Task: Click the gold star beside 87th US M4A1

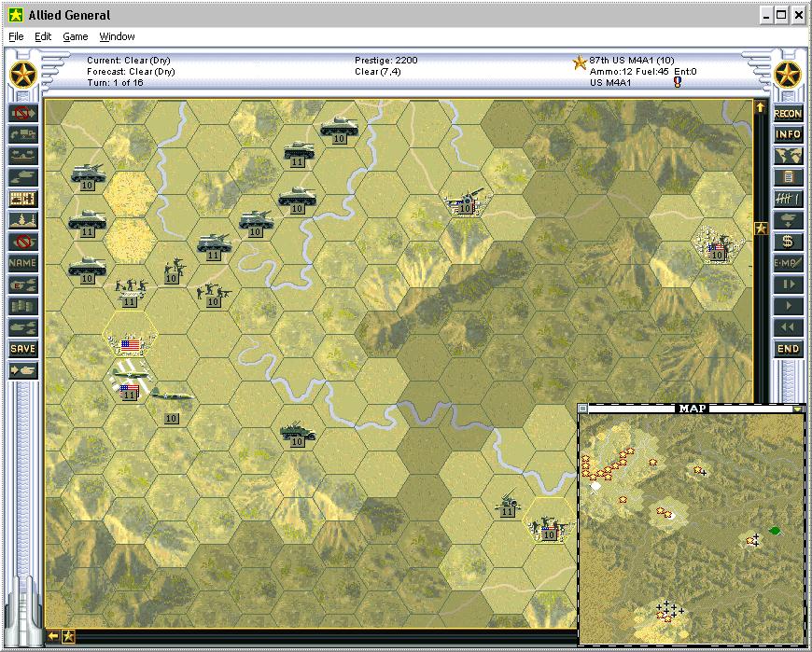Action: (x=580, y=63)
